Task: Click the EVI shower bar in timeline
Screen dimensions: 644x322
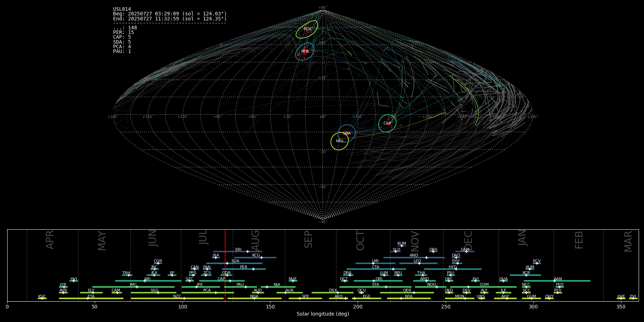Action: [x=633, y=298]
